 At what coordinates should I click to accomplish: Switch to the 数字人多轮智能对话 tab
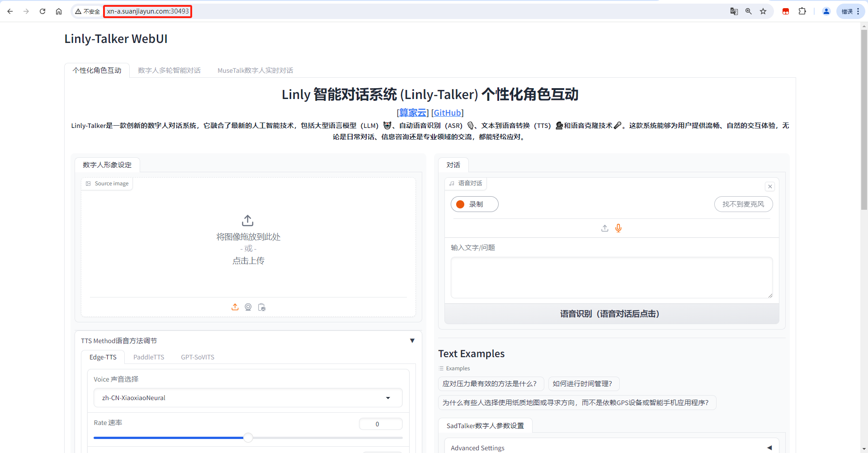pyautogui.click(x=169, y=70)
